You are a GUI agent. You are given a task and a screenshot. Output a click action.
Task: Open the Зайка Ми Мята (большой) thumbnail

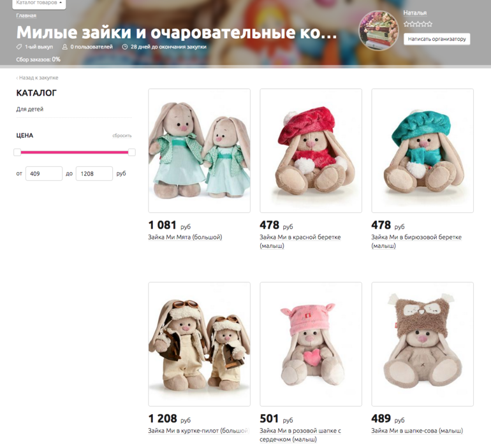tap(199, 151)
